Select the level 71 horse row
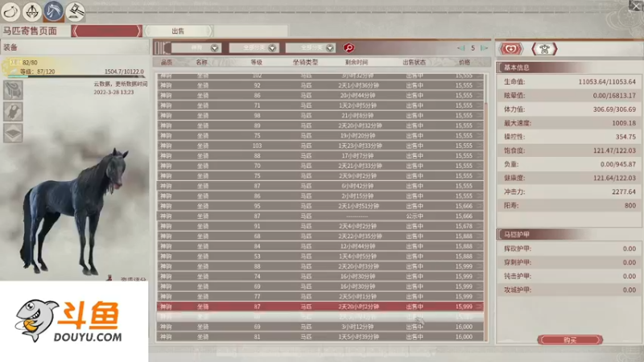The height and width of the screenshot is (362, 644). (320, 105)
